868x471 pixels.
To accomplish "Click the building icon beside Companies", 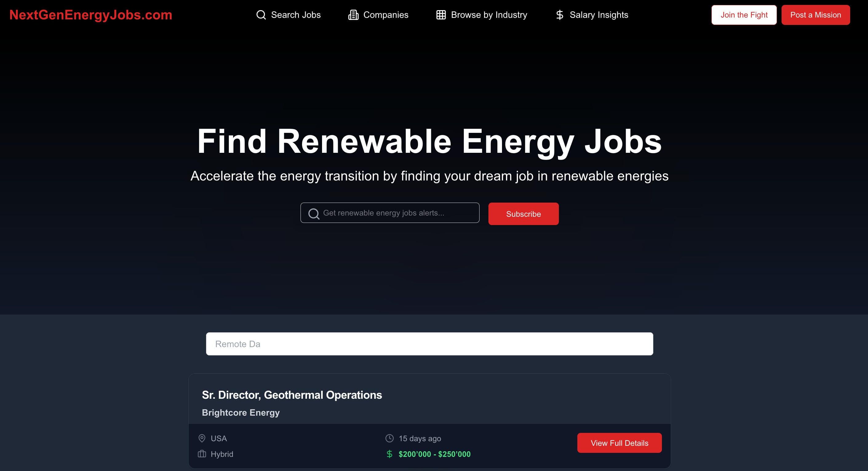I will pos(353,15).
